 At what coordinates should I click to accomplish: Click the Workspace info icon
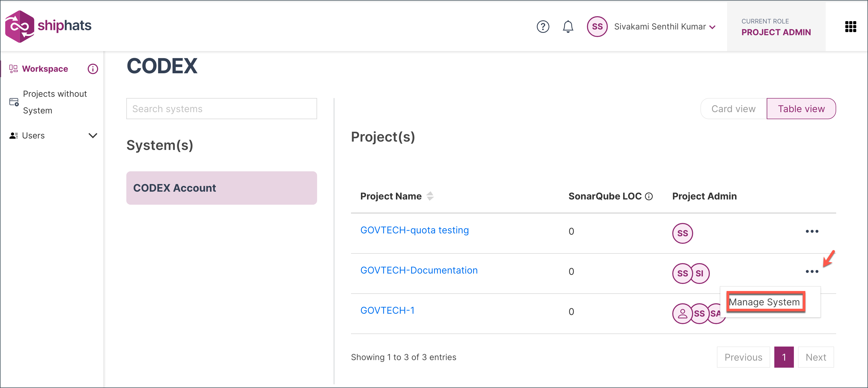pos(93,69)
